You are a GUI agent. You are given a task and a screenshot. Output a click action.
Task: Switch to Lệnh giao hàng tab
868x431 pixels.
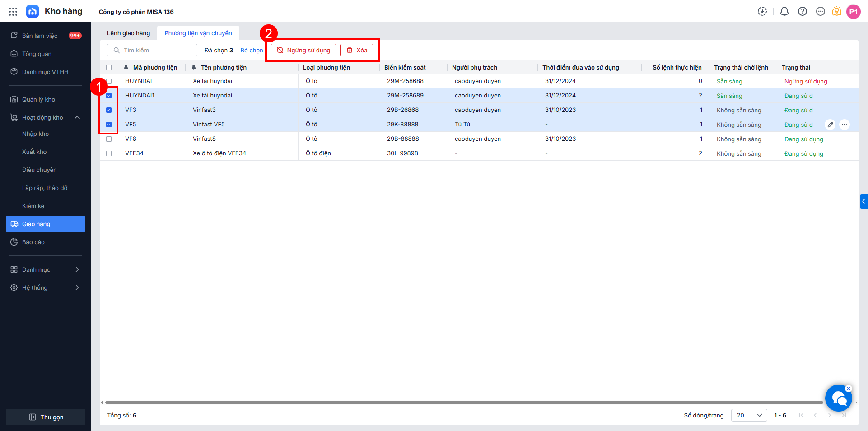click(128, 33)
